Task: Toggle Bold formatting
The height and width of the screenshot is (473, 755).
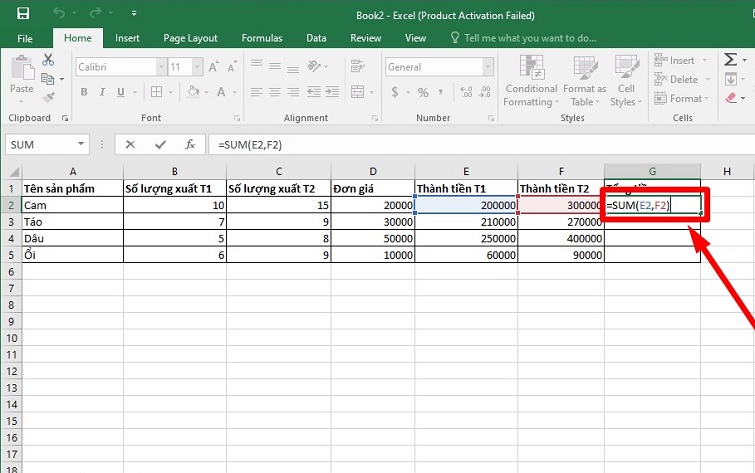Action: pos(84,92)
